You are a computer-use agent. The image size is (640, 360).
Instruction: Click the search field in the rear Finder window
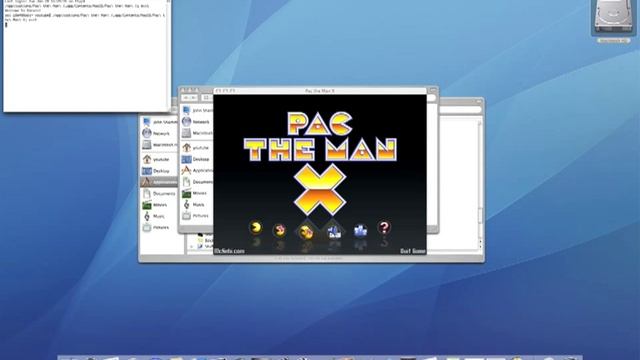point(460,109)
